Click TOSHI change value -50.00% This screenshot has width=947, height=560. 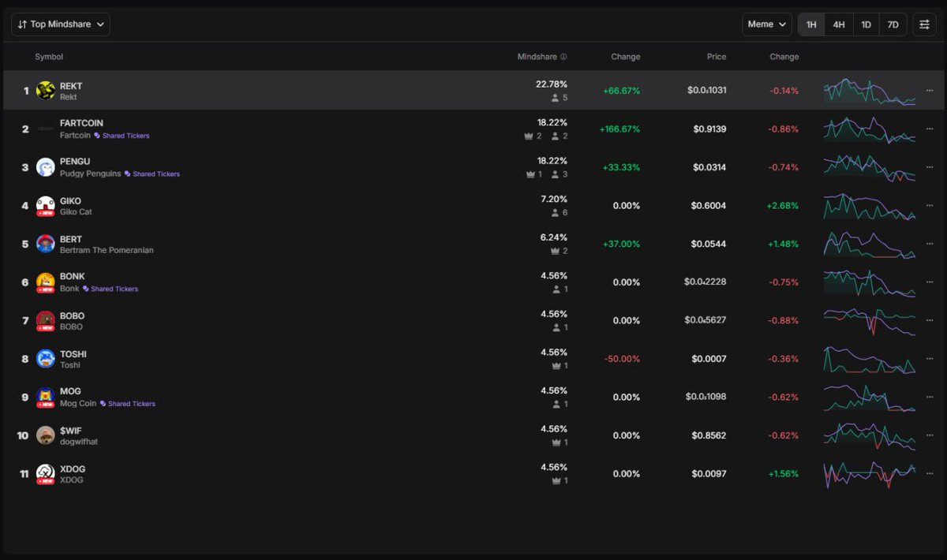622,359
